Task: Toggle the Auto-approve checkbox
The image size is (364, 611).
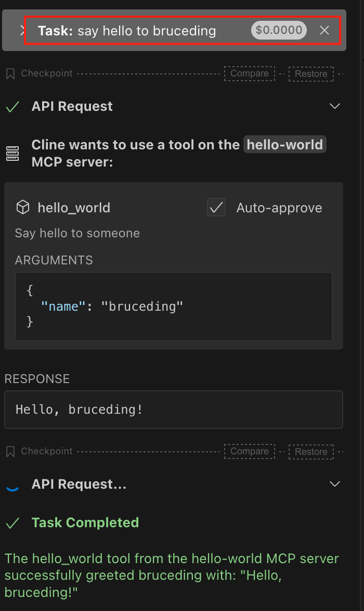Action: 216,208
